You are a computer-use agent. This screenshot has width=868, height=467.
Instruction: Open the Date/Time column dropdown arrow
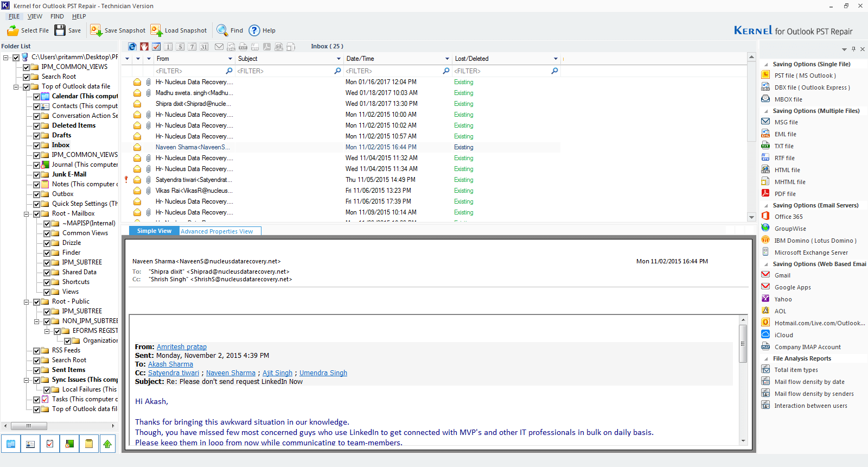[x=447, y=59]
